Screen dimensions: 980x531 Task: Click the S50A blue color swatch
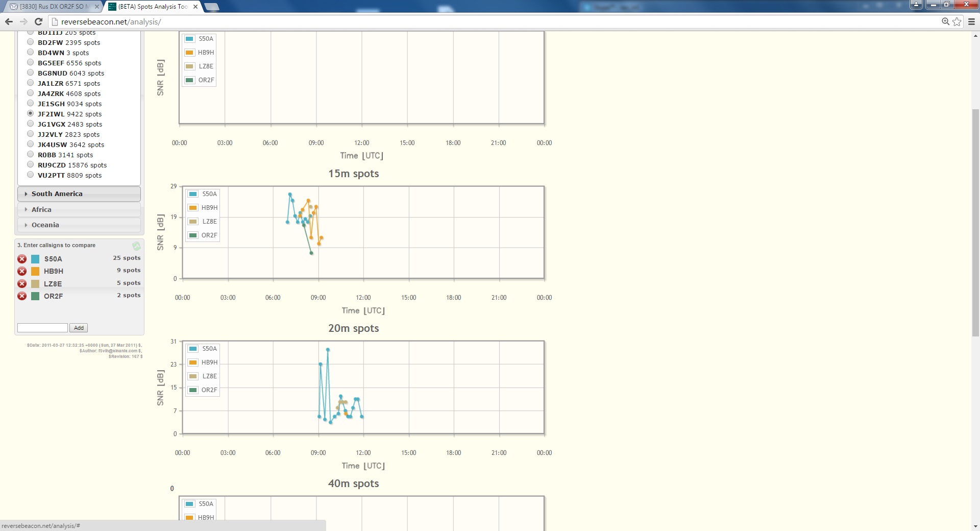coord(35,259)
